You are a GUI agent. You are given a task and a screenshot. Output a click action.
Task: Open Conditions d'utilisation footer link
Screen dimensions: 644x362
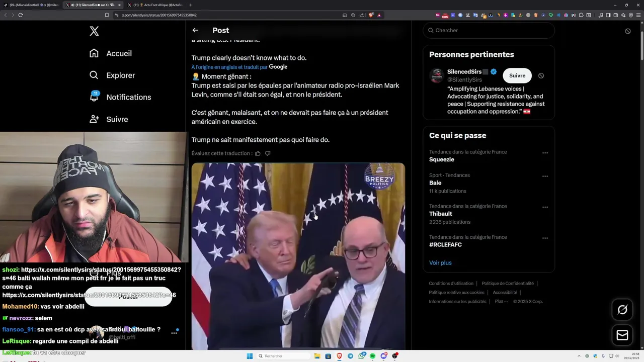[x=451, y=284]
